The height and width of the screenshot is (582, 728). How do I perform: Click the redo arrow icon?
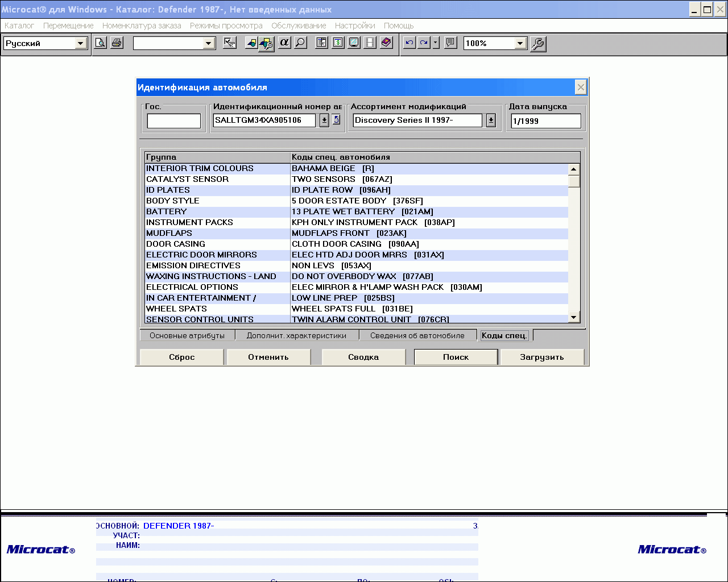(x=424, y=43)
